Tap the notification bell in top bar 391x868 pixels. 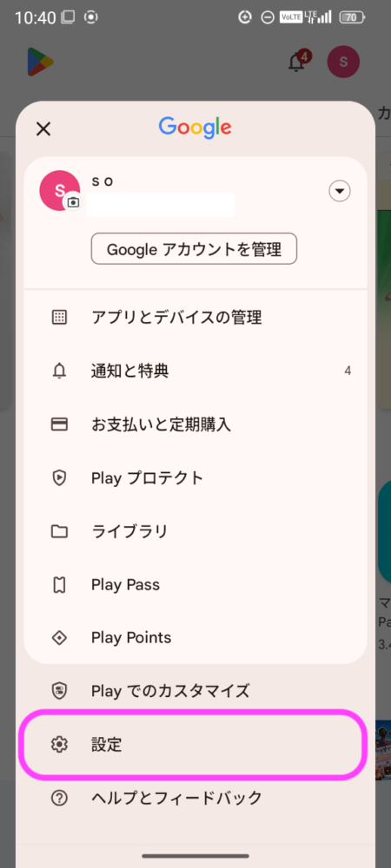(x=297, y=62)
